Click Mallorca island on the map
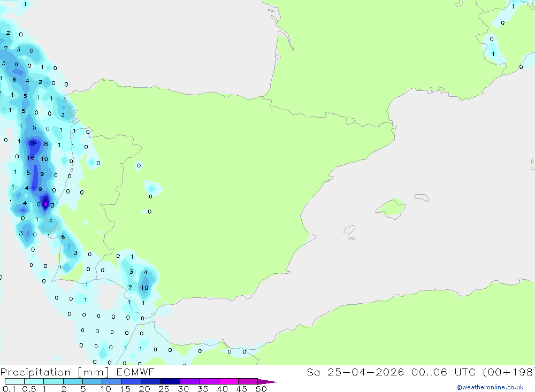Viewport: 535px width, 392px height. click(391, 208)
